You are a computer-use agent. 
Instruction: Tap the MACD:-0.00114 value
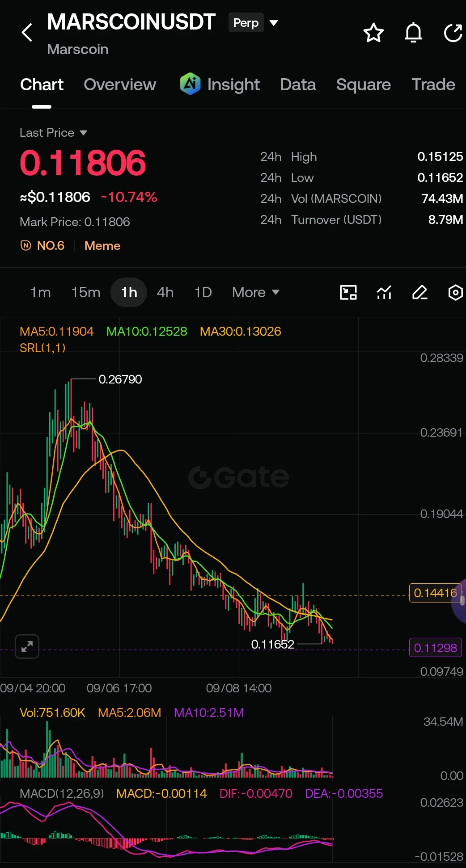click(161, 793)
